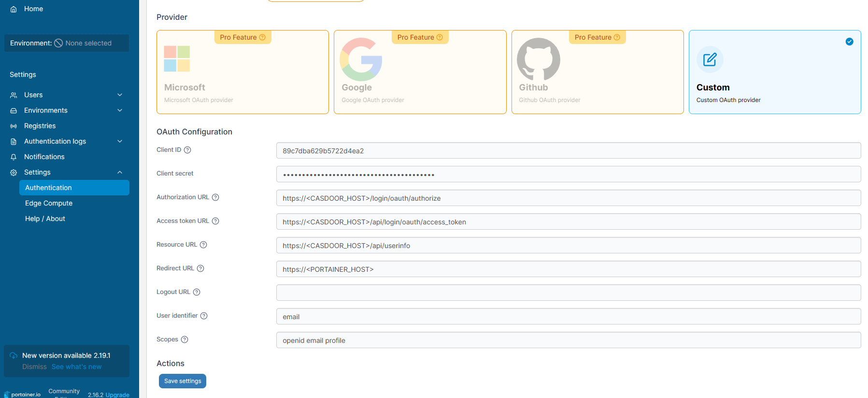
Task: Open Edge Compute settings page
Action: click(x=49, y=203)
